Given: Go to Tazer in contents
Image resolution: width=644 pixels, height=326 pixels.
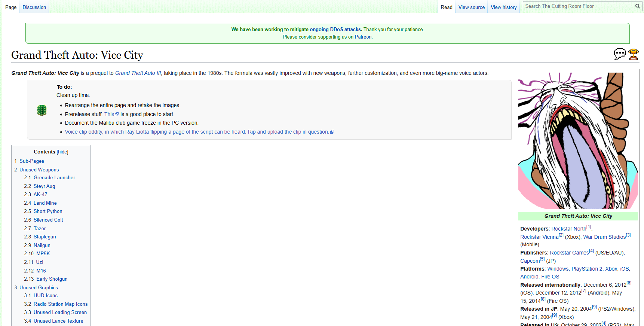Looking at the screenshot, I should [40, 228].
